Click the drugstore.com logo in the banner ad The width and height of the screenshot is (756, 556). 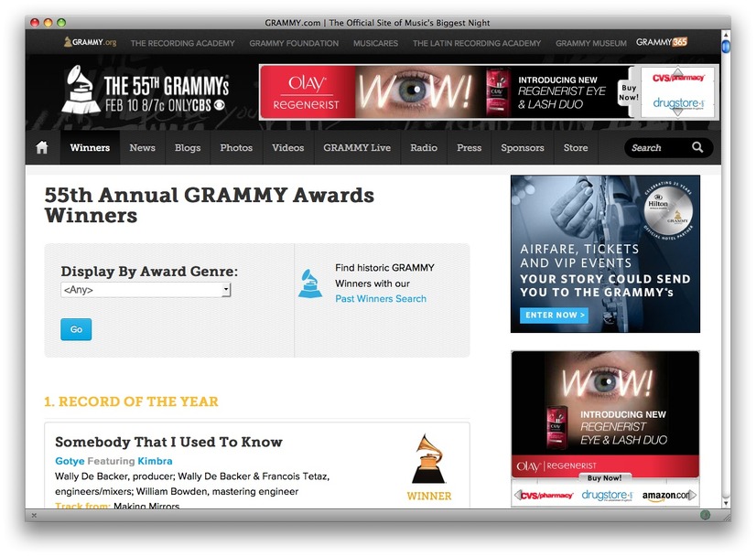tap(678, 103)
